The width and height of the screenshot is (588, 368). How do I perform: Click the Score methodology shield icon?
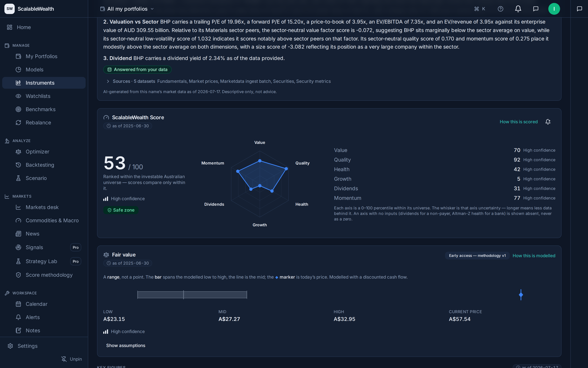[18, 275]
